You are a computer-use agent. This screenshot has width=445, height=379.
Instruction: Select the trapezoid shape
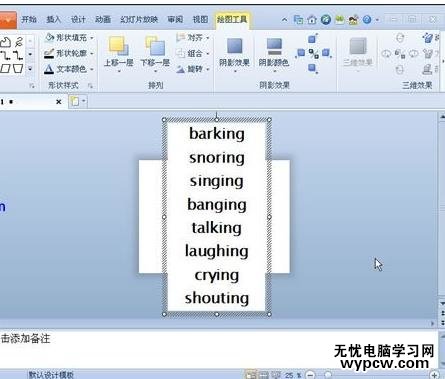pyautogui.click(x=18, y=69)
